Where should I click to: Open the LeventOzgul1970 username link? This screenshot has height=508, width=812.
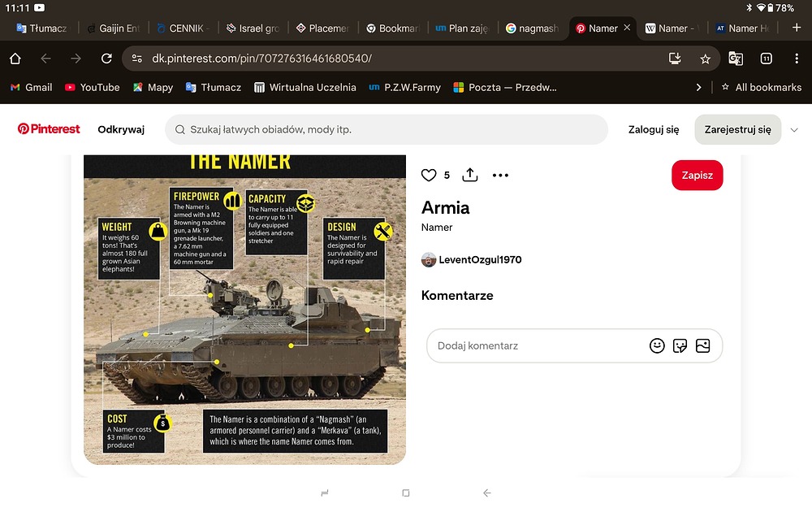tap(480, 260)
